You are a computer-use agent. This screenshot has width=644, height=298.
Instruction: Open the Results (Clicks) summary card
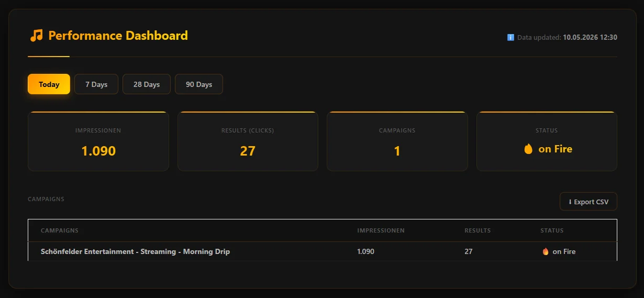point(248,141)
